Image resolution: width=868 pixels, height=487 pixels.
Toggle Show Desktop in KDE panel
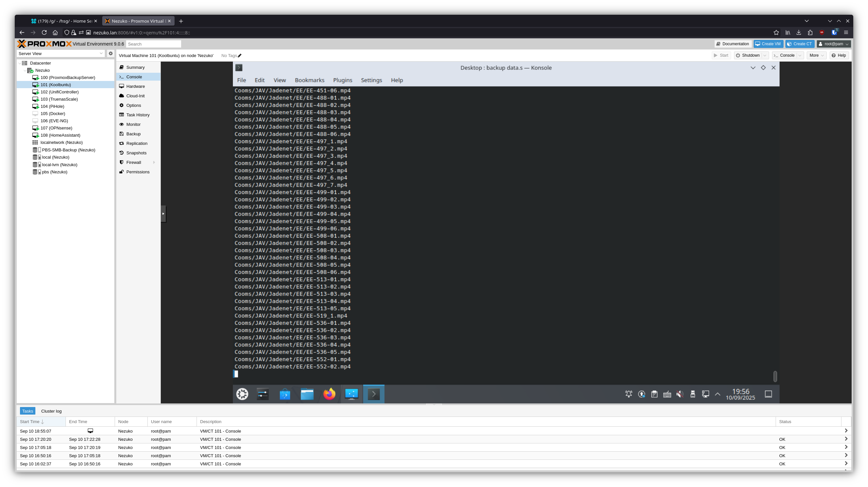(768, 394)
